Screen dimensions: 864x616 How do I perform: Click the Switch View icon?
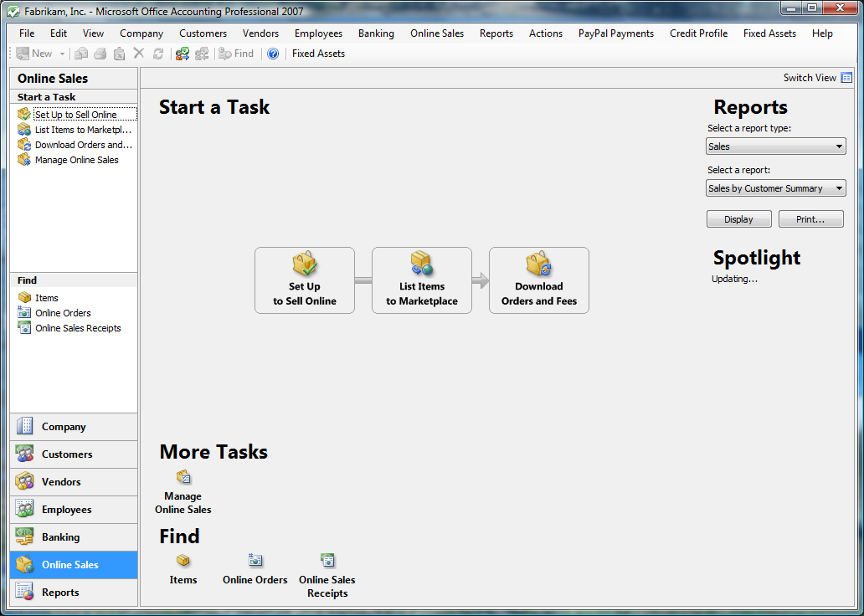click(x=846, y=78)
